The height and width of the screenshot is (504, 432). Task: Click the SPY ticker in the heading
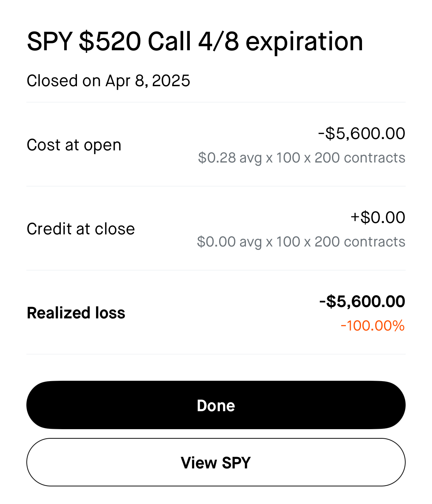[x=49, y=41]
